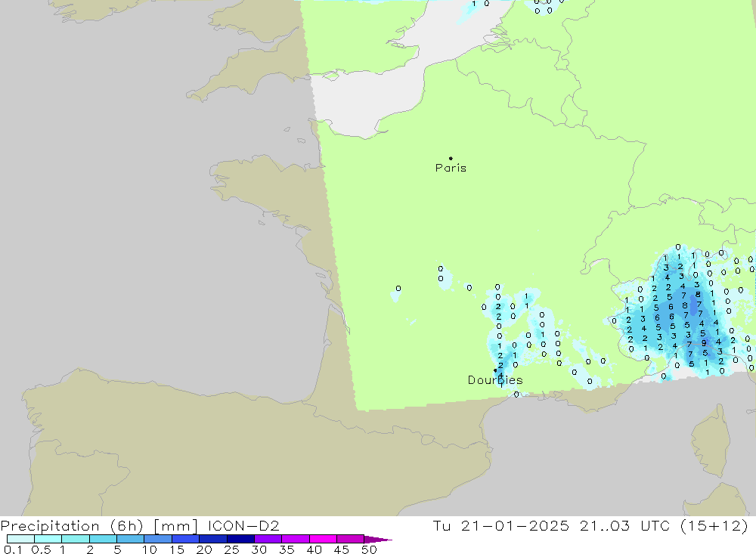Click the Dourbies location label
Screen dimensions: 756x554
(495, 380)
